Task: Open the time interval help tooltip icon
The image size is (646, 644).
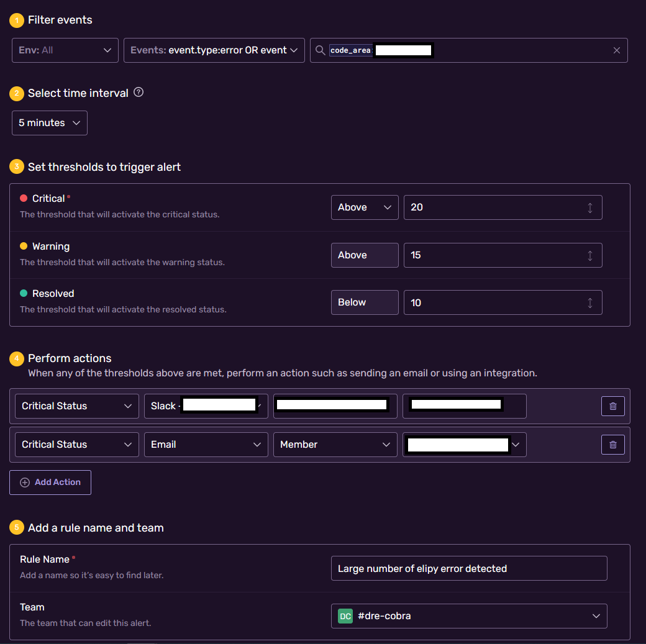Action: tap(138, 92)
